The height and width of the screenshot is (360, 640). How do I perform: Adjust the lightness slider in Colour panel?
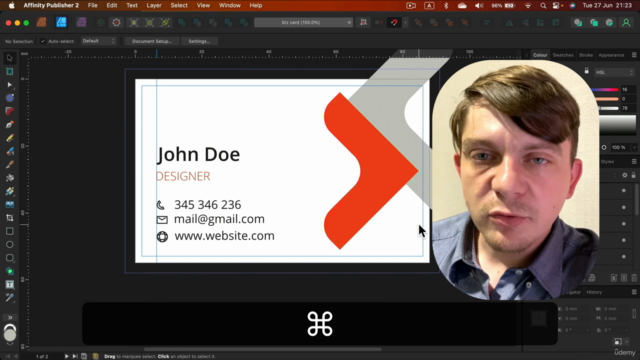608,108
